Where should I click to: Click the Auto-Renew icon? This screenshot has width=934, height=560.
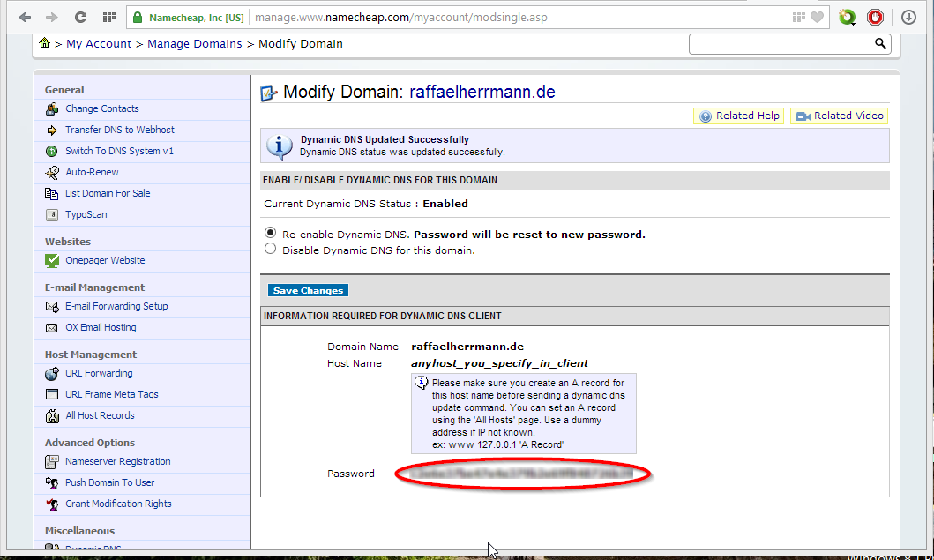[52, 172]
